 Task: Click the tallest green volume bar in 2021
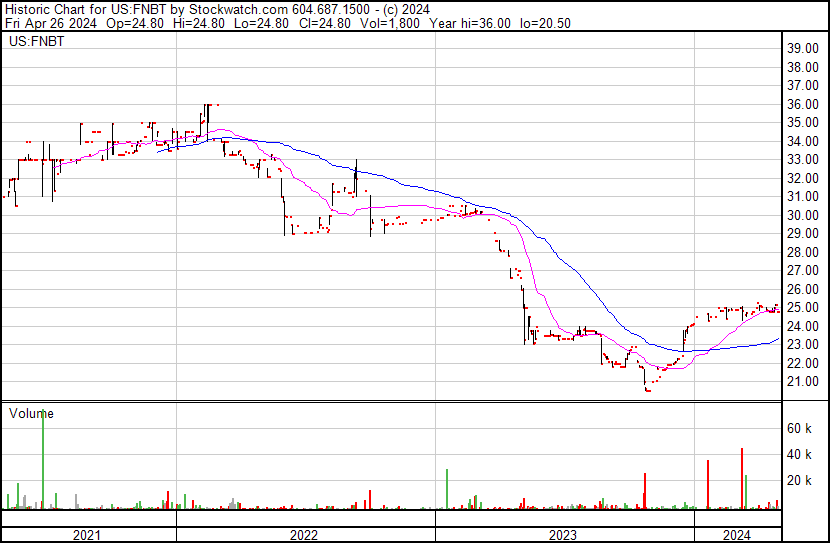point(43,459)
